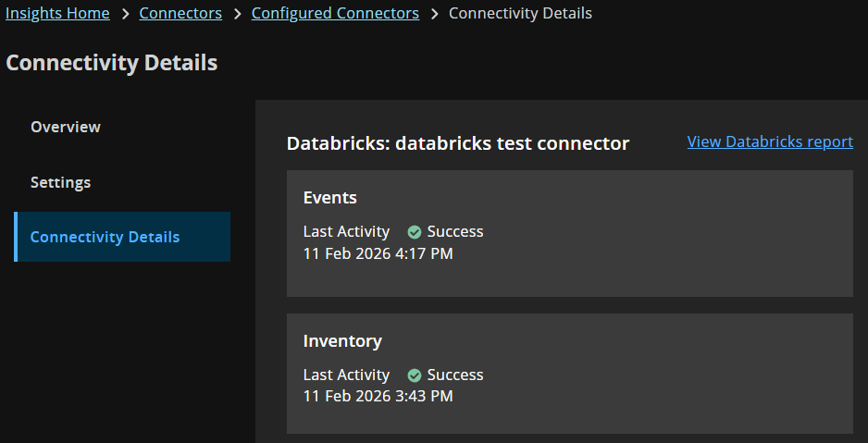Select the Inventory card heading
868x443 pixels.
click(342, 341)
